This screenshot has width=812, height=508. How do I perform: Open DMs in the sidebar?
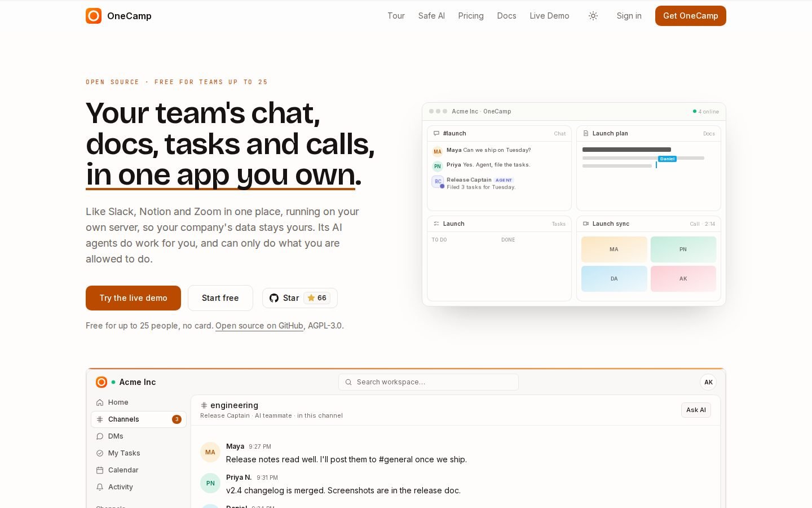[139, 436]
